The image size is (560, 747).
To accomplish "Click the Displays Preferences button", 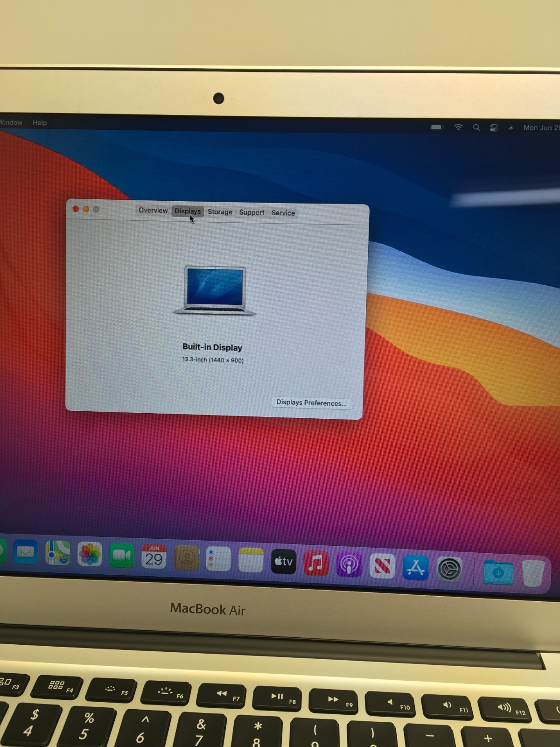I will click(311, 403).
